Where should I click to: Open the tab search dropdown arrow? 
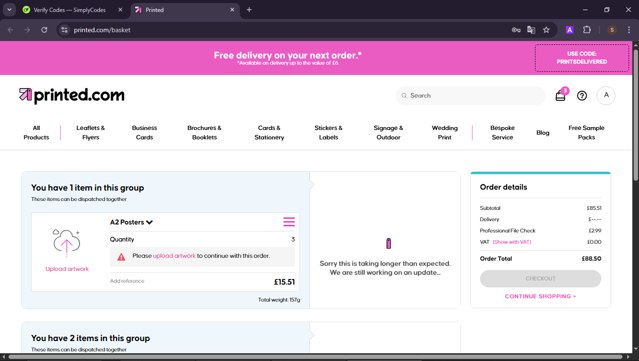[9, 10]
